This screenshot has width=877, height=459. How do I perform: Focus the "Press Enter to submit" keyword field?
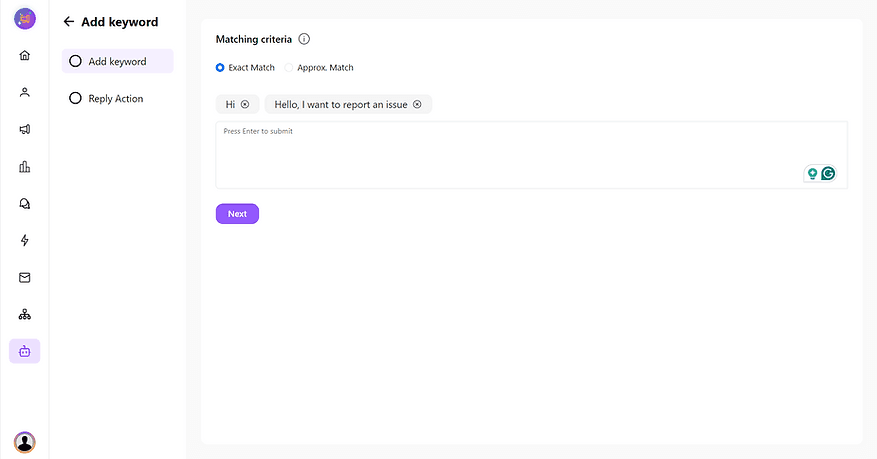click(x=531, y=155)
